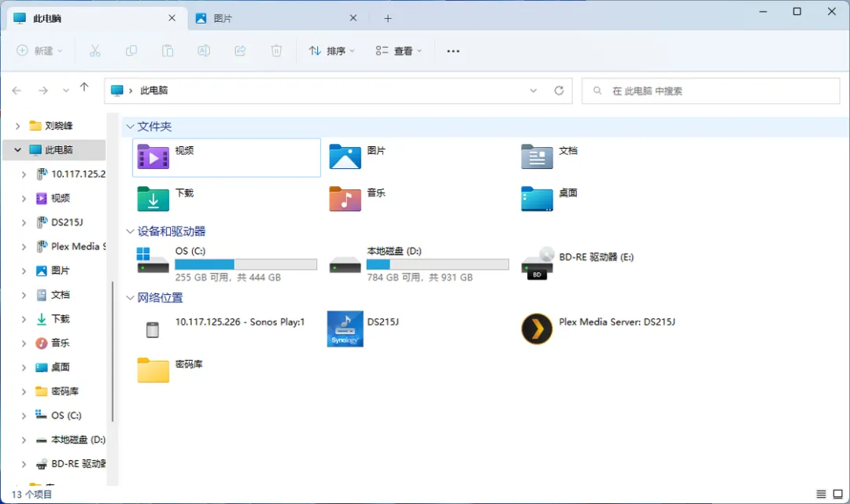Go forward with the right arrow

42,90
